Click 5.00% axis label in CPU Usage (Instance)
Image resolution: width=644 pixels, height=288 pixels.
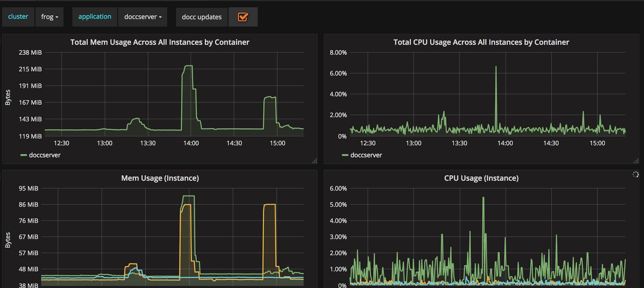[338, 205]
